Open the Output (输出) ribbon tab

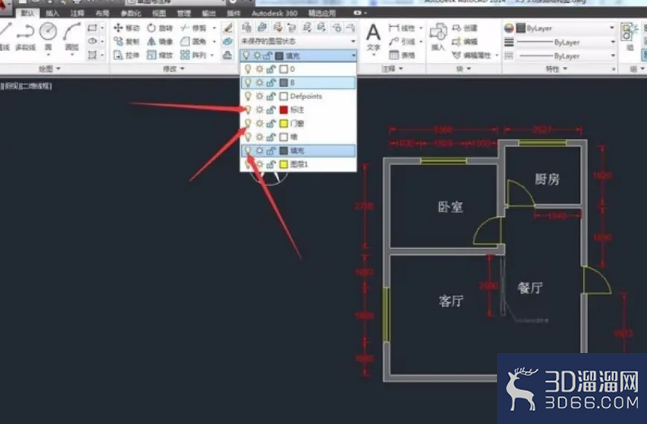tap(209, 13)
